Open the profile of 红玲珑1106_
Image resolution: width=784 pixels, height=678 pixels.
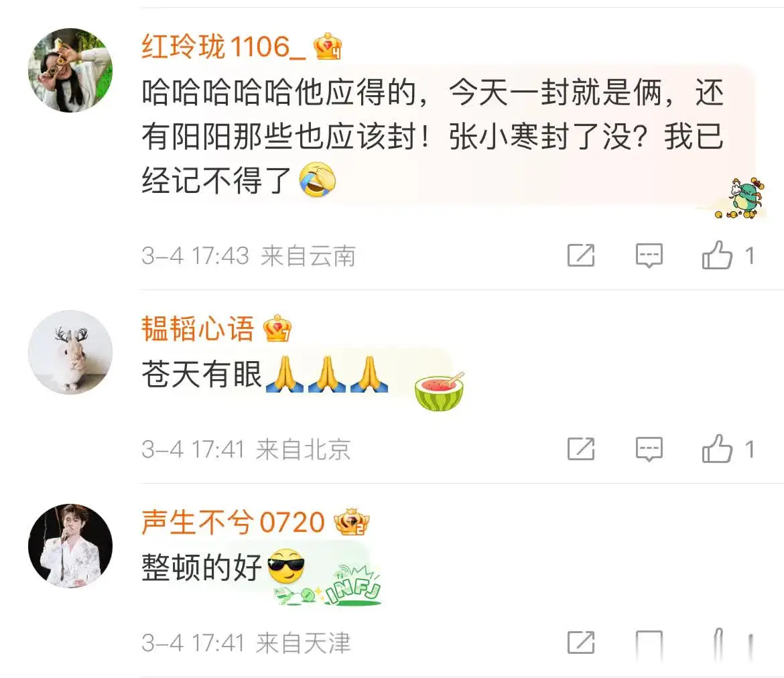(224, 46)
